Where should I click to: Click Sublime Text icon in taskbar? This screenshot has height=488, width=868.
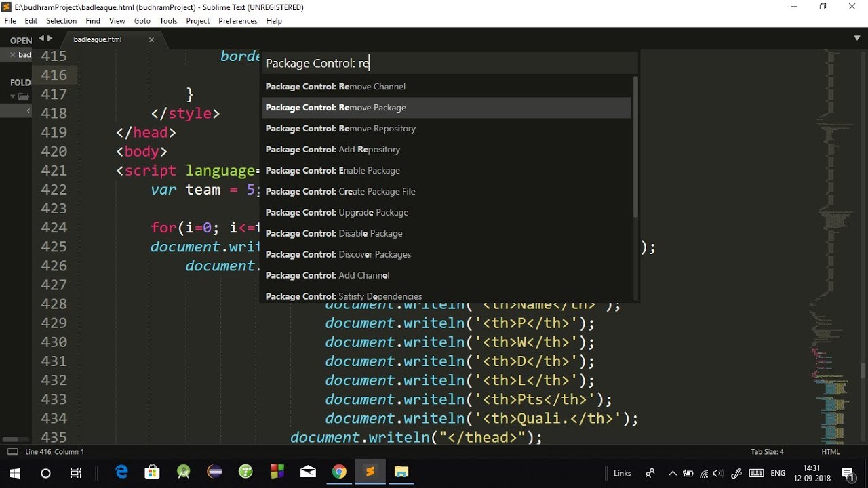tap(370, 472)
